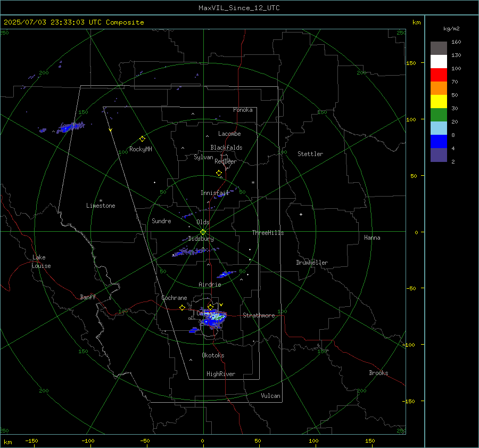Select the red 70-100 legend swatch
Image resolution: width=479 pixels, height=448 pixels.
439,75
